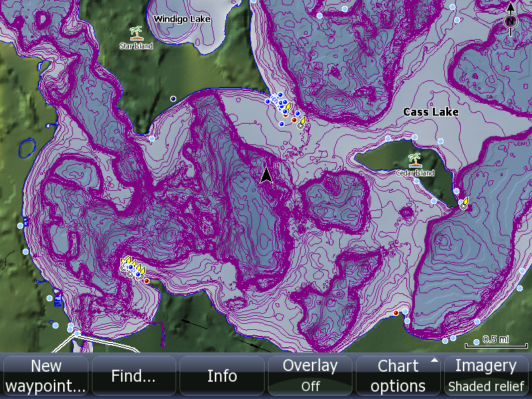Screen dimensions: 532x399
Task: Select red waypoint right of southwest flag cluster
Action: click(146, 281)
